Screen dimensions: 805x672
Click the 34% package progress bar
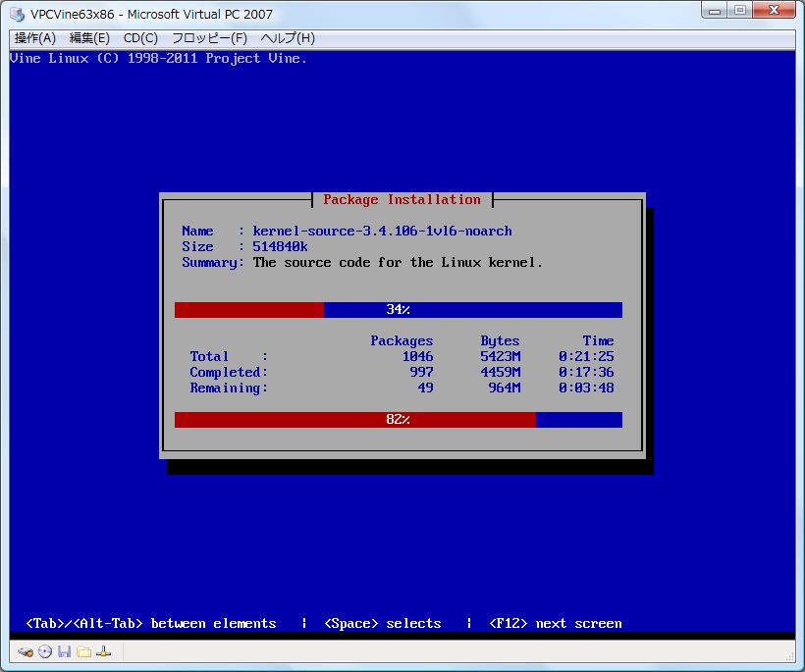tap(399, 310)
